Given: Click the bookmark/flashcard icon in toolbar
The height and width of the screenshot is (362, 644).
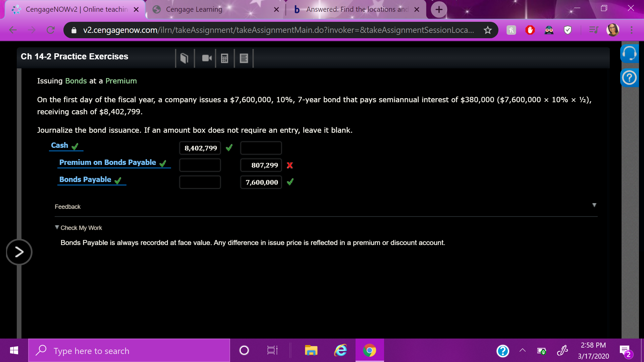Looking at the screenshot, I should pos(184,57).
